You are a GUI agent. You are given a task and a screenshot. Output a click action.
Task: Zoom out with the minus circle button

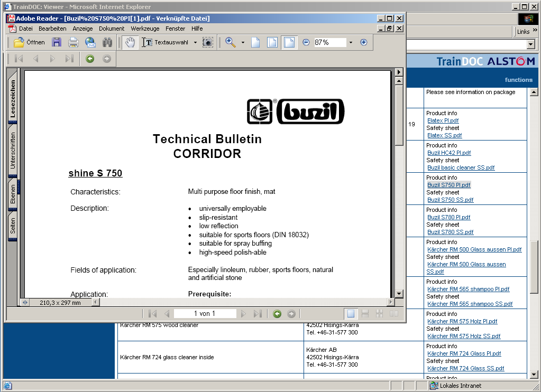(x=306, y=42)
